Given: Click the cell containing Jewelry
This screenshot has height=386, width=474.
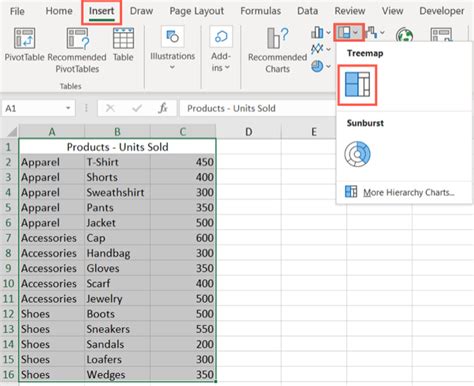Looking at the screenshot, I should 117,299.
